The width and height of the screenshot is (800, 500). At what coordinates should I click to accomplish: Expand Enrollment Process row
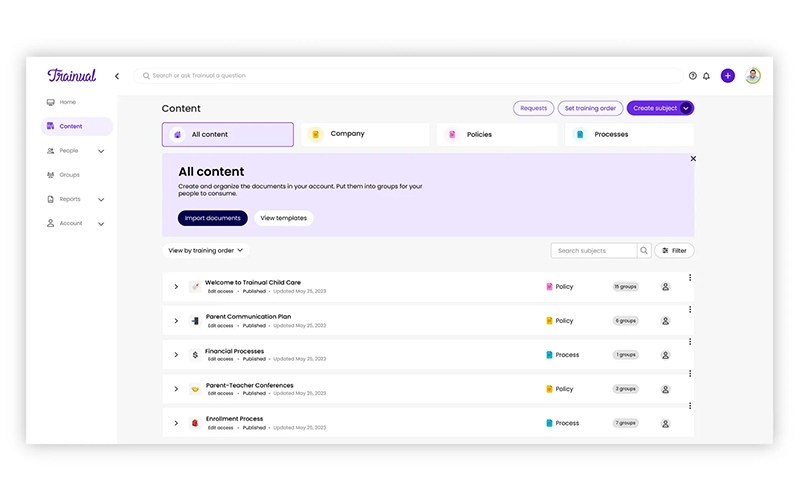176,423
